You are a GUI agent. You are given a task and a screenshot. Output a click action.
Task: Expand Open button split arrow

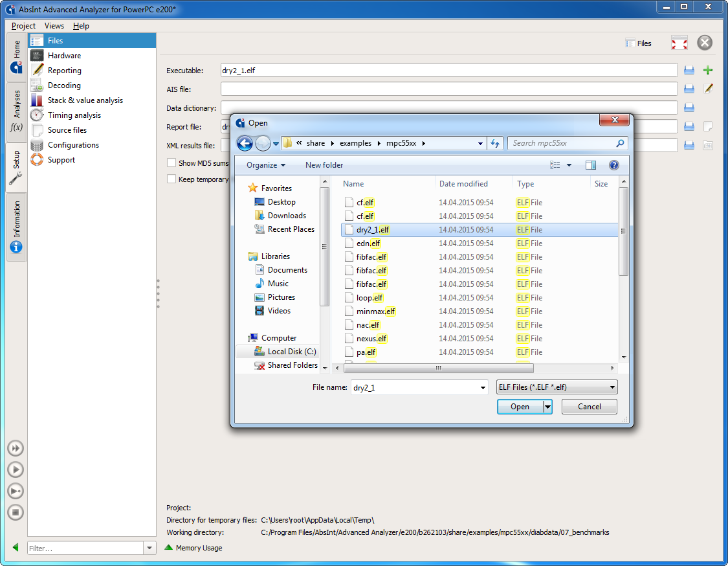(x=548, y=407)
